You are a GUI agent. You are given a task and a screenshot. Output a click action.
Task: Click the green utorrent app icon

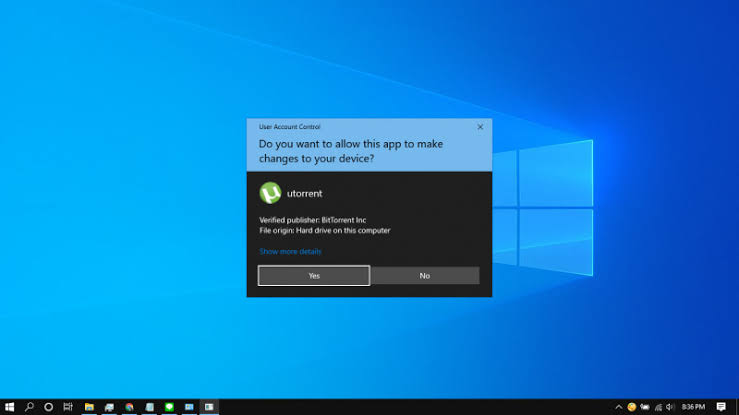pyautogui.click(x=270, y=193)
